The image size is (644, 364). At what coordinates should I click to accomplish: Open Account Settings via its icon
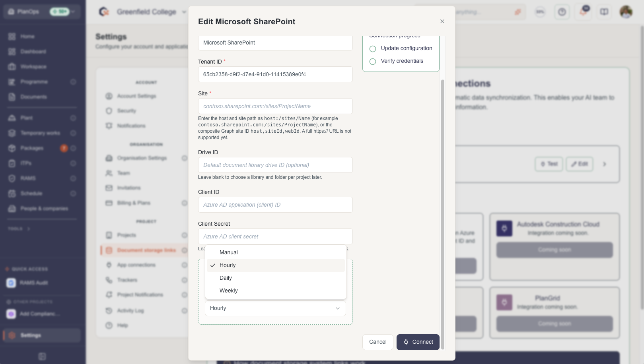(109, 96)
